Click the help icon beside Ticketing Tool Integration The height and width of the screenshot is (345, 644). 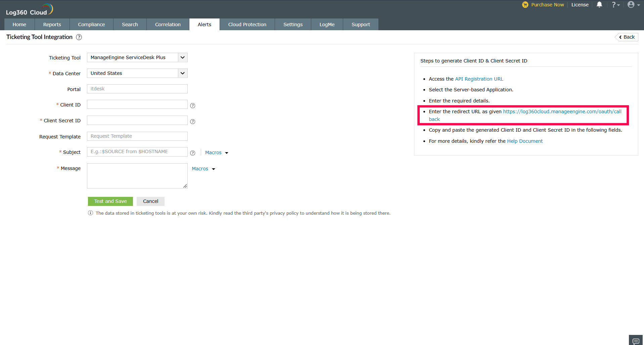79,37
